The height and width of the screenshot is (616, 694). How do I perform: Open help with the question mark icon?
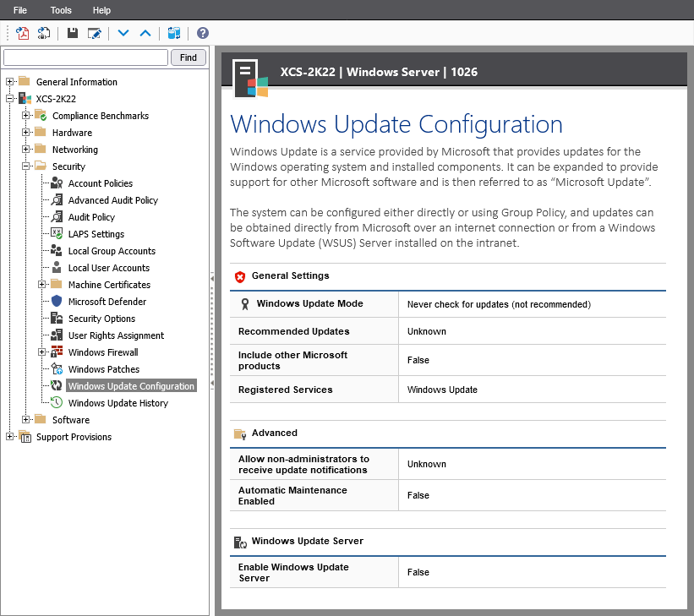[203, 33]
